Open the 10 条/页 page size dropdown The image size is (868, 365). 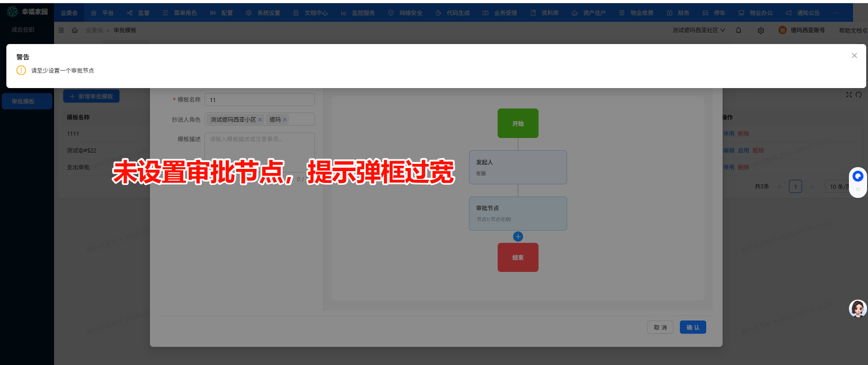pyautogui.click(x=839, y=187)
